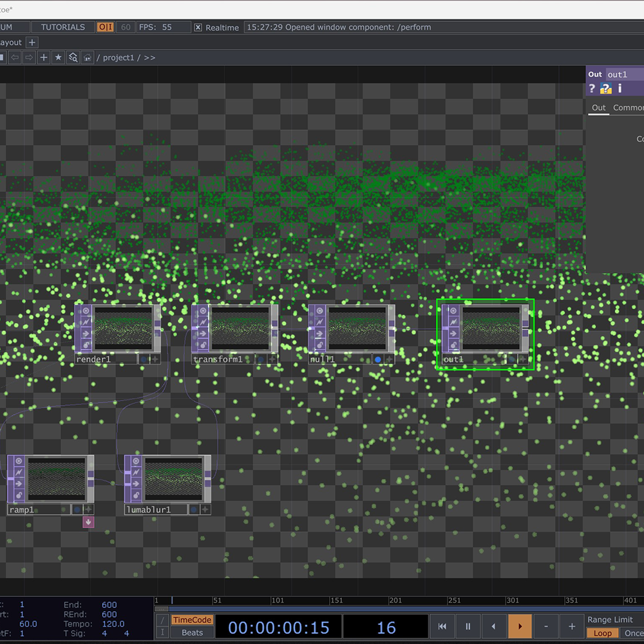Expand out1's viewer using its plus icon
Viewport: 644px width, 644px height.
(522, 359)
